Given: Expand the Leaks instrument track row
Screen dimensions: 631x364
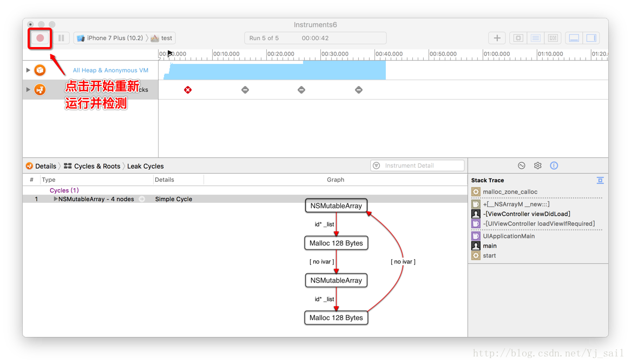Looking at the screenshot, I should pyautogui.click(x=28, y=90).
